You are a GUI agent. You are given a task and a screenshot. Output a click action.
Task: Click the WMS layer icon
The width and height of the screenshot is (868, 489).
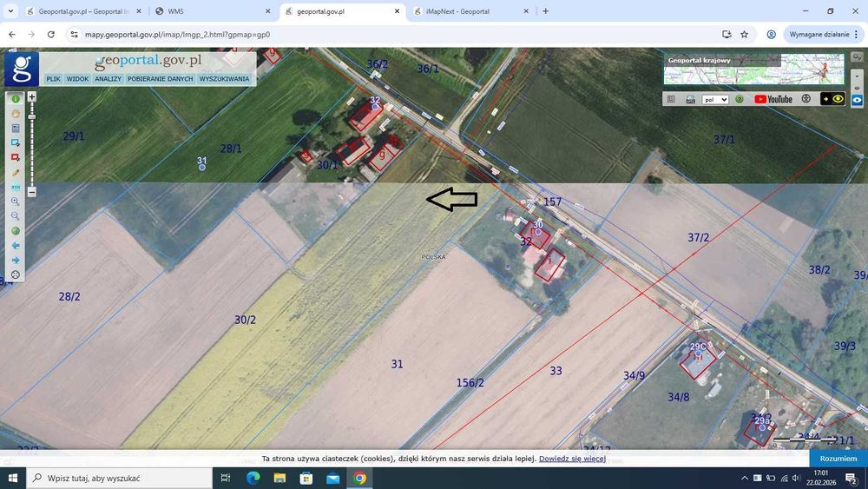click(x=690, y=99)
